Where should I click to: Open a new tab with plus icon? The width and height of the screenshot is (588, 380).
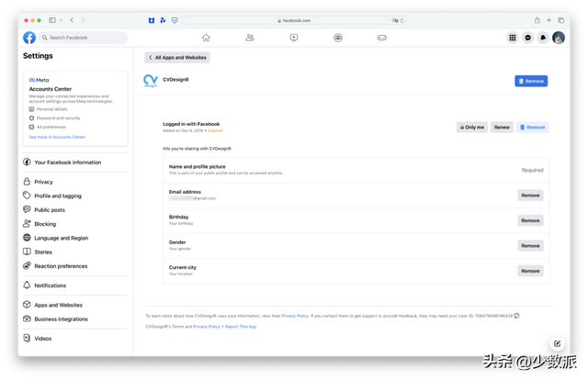coord(548,20)
